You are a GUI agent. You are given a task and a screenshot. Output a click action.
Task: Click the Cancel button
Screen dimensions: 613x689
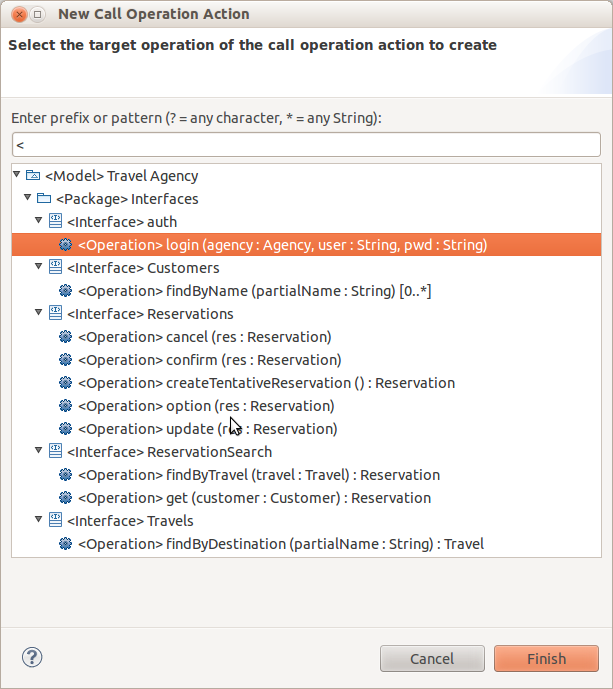tap(432, 658)
